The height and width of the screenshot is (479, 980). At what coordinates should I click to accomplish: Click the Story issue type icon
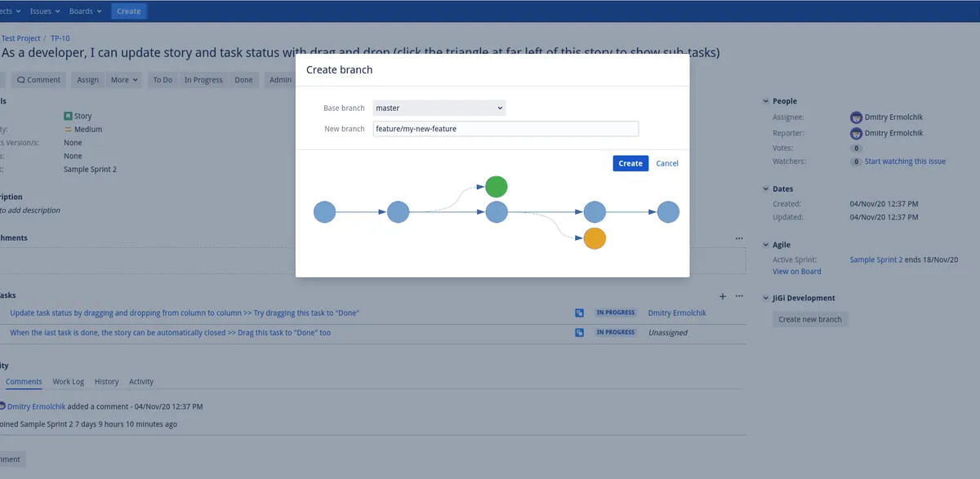[x=68, y=117]
